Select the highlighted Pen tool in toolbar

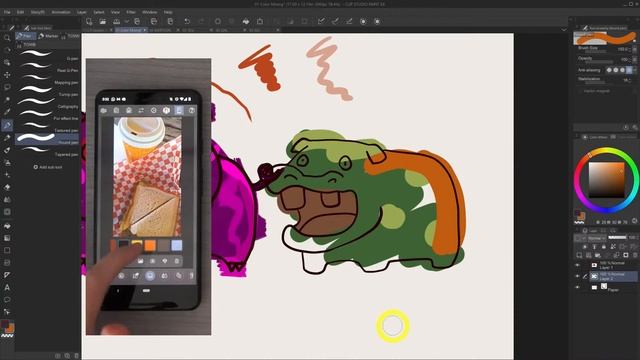pyautogui.click(x=7, y=125)
